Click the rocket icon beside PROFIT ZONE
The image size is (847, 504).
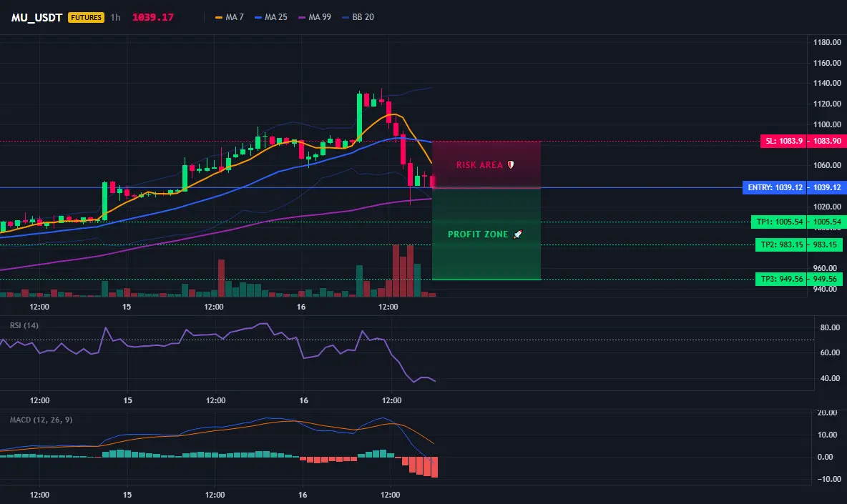[x=517, y=234]
